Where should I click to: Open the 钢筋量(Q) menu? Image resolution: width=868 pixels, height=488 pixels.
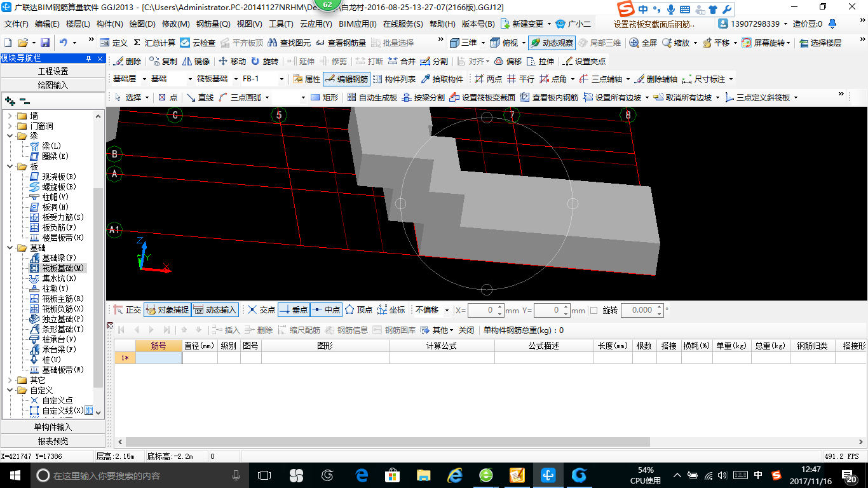click(x=214, y=24)
